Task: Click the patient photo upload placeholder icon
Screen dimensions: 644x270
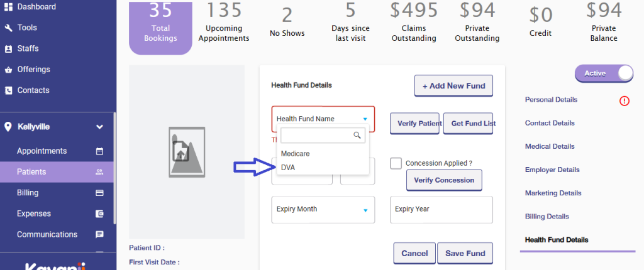Action: (187, 151)
